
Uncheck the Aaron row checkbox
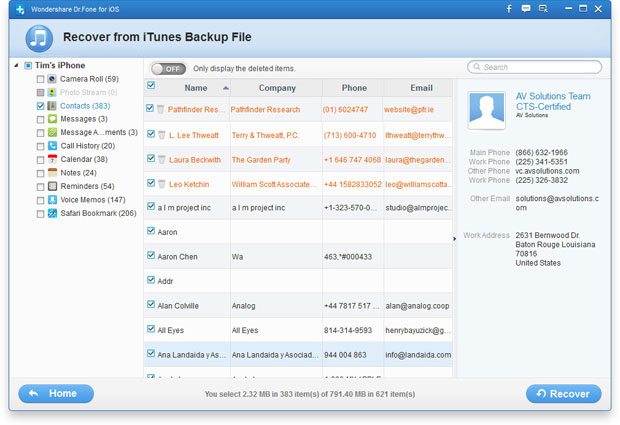(x=151, y=231)
